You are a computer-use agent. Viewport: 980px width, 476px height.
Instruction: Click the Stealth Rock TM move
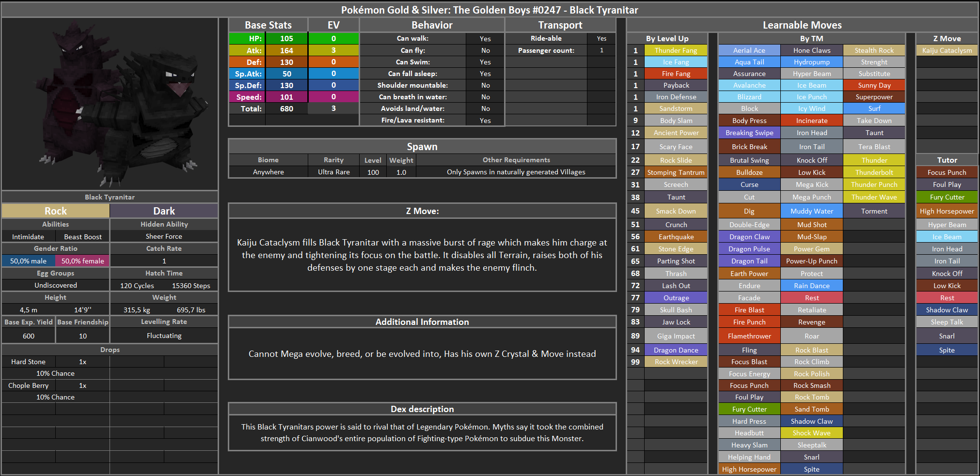(x=874, y=50)
